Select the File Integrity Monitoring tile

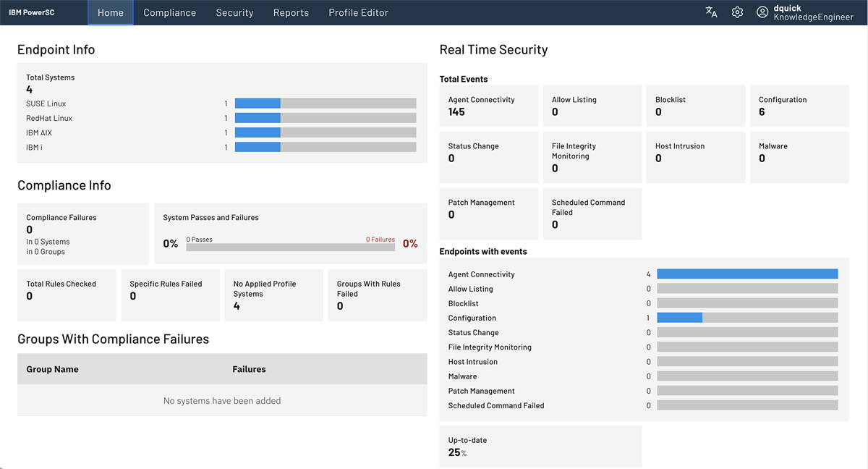[x=592, y=156]
